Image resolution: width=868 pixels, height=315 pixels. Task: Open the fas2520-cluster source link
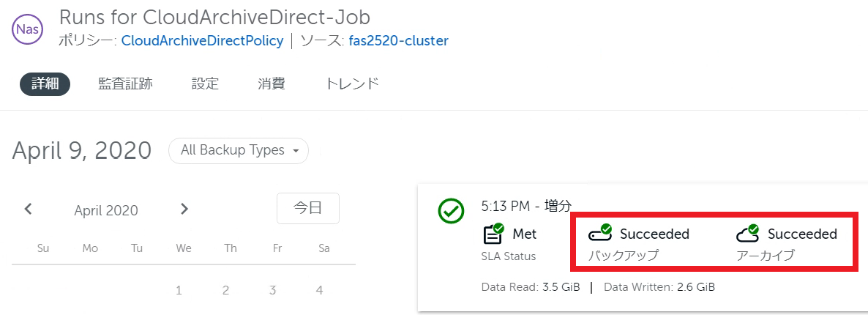click(x=399, y=41)
